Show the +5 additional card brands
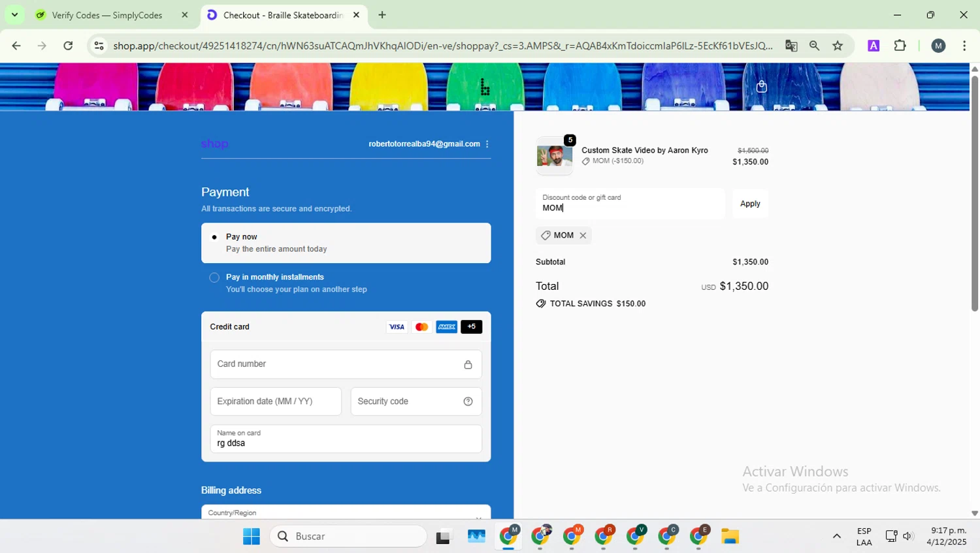The image size is (980, 553). pos(472,326)
